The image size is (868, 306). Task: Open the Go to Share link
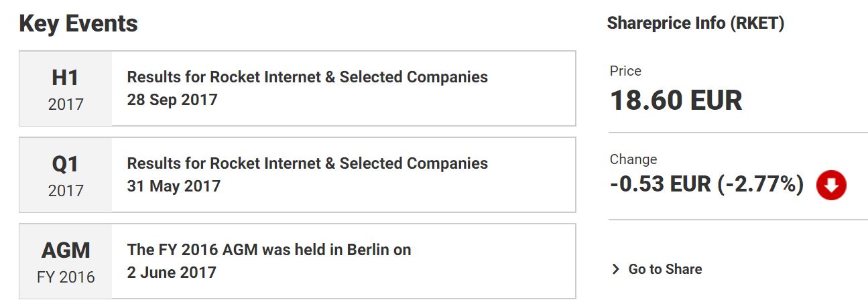pyautogui.click(x=665, y=270)
